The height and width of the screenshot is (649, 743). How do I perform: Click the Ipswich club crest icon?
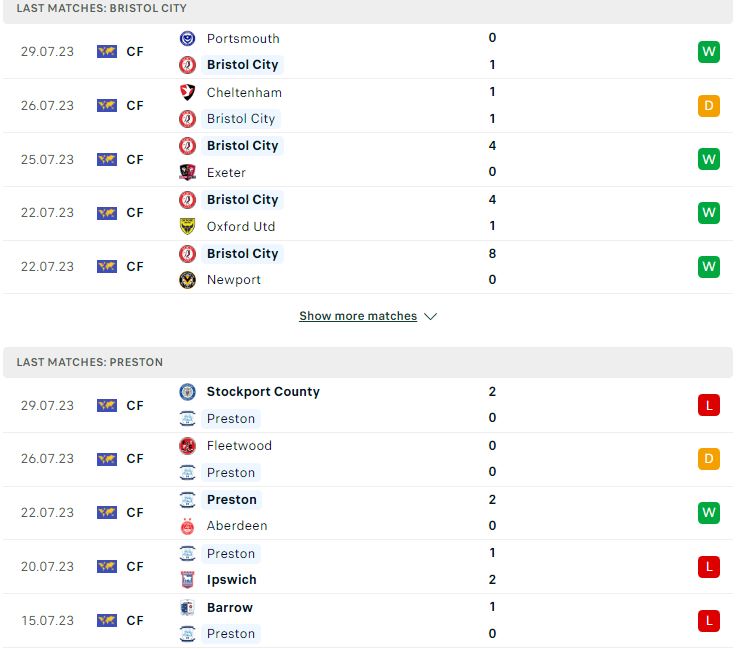point(188,580)
